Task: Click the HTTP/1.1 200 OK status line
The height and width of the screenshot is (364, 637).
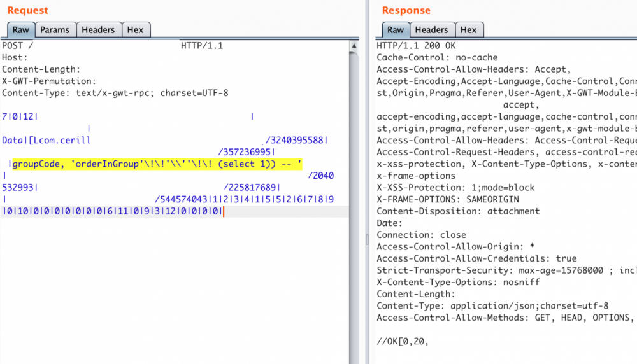Action: point(416,46)
